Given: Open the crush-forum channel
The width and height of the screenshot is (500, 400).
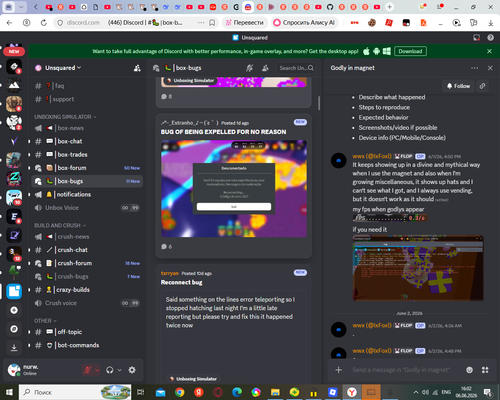Looking at the screenshot, I should tap(87, 263).
